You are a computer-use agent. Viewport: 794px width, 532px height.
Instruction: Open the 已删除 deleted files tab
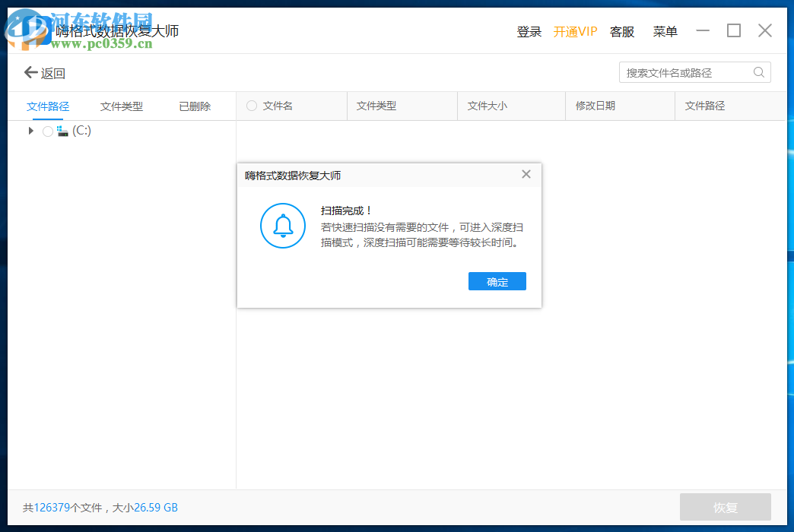point(194,106)
